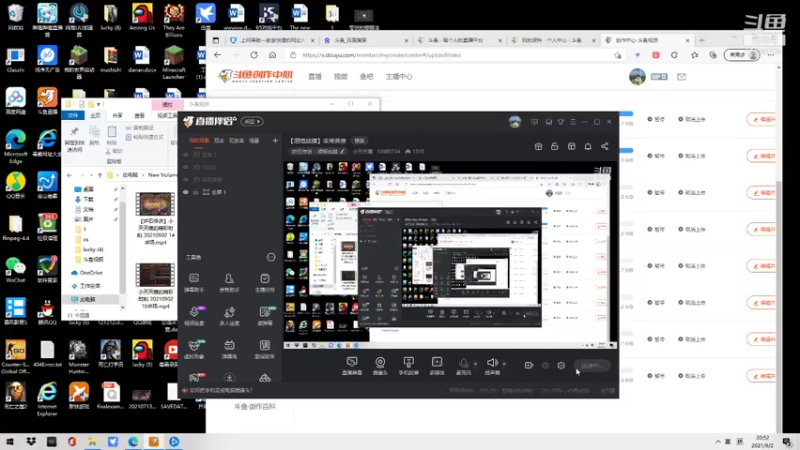Expand speaker options arrow
Image resolution: width=800 pixels, height=450 pixels.
pyautogui.click(x=504, y=364)
